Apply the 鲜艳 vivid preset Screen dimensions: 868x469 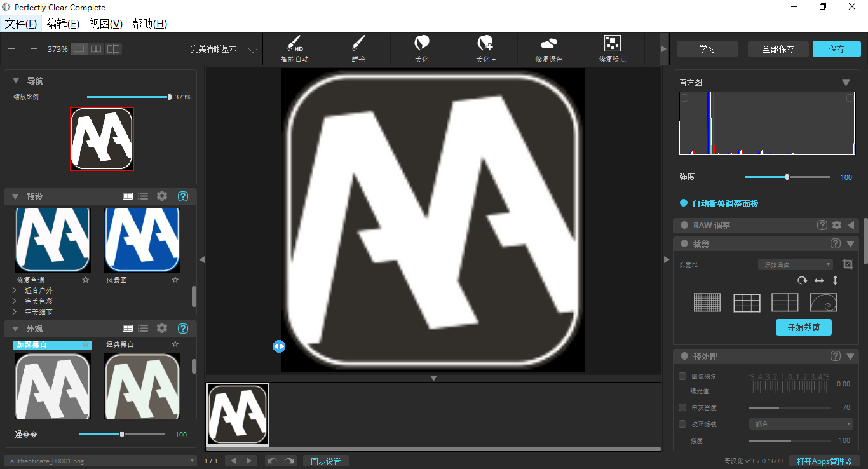[x=358, y=49]
